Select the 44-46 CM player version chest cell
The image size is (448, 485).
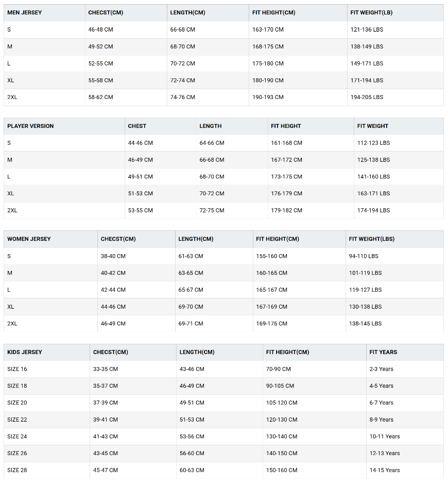[x=140, y=143]
